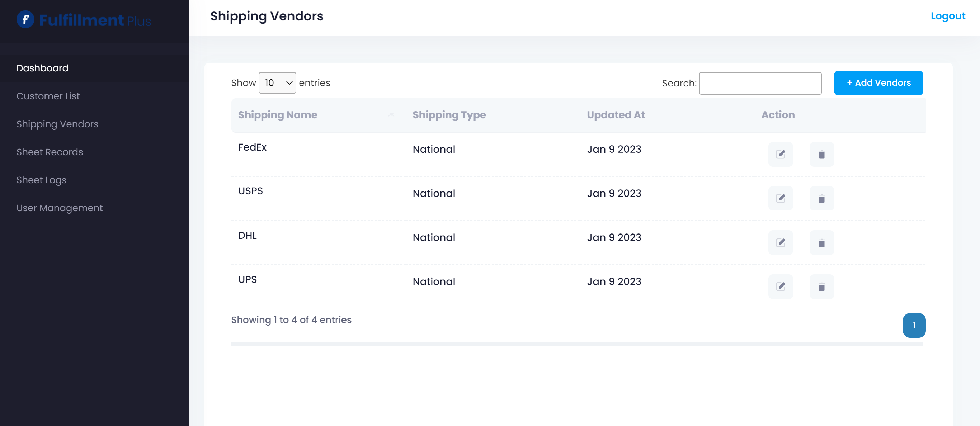Click the horizontal scrollbar below the table
Screen dimensions: 980x426
(x=577, y=344)
